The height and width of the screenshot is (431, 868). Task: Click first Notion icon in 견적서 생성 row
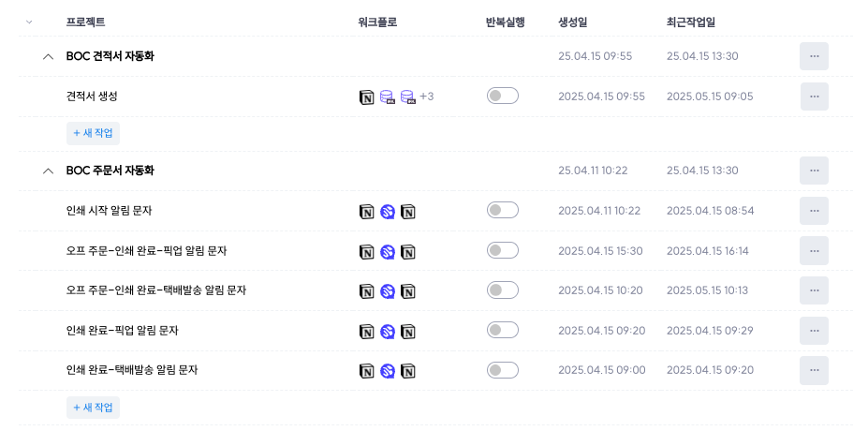[366, 97]
